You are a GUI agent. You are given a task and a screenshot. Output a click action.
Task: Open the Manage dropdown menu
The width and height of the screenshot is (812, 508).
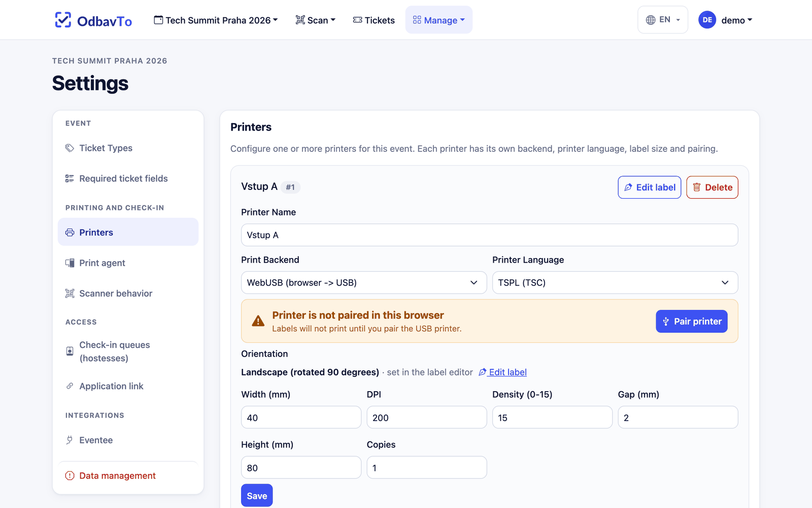(439, 20)
